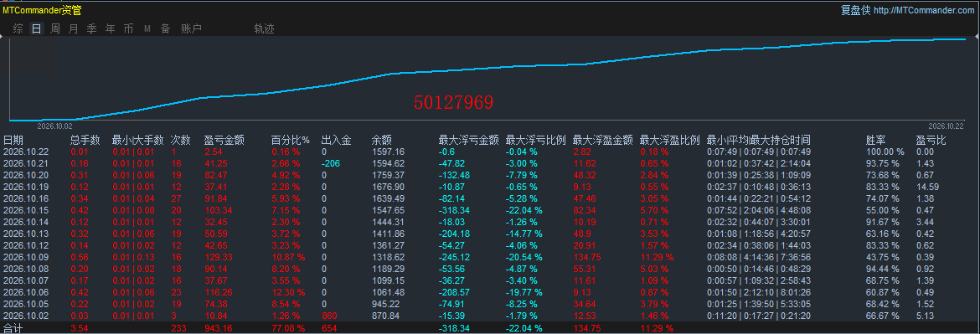Click the 复盘侠 label at top right
Viewport: 980px width, 334px height.
pyautogui.click(x=855, y=10)
